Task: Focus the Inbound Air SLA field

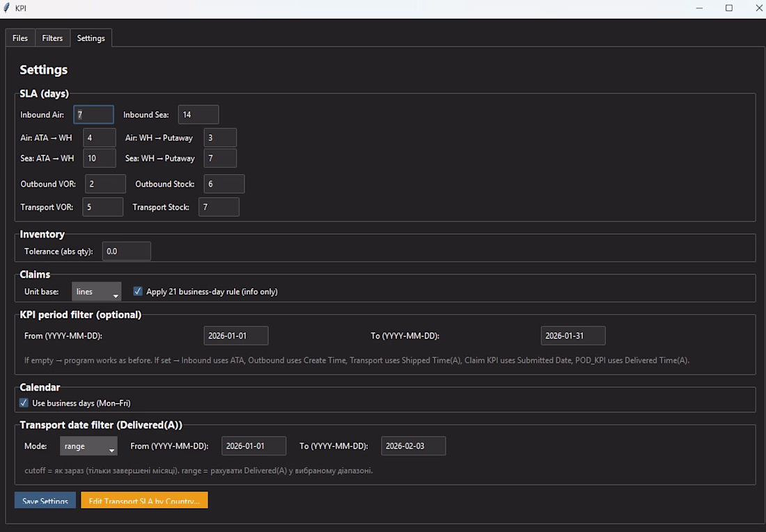Action: click(93, 115)
